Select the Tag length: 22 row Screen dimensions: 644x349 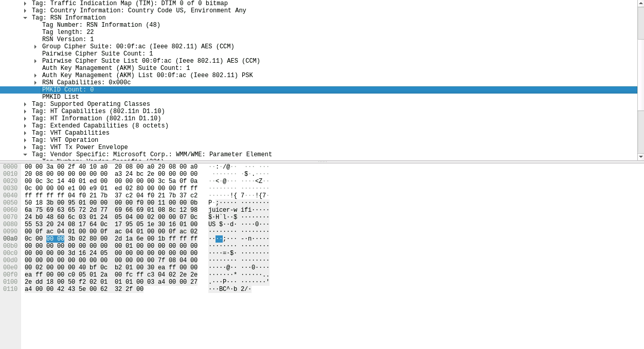[x=318, y=32]
